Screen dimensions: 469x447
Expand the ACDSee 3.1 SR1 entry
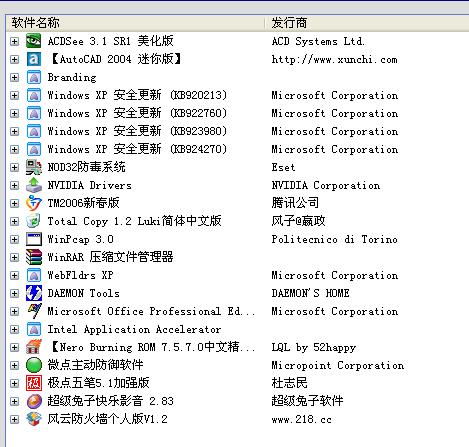tap(14, 41)
